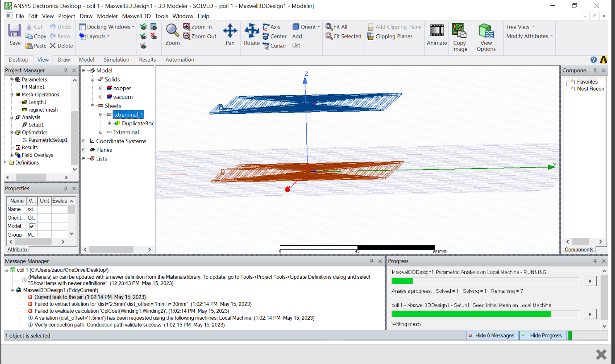
Task: Pin the Message Manager panel
Action: coord(372,261)
